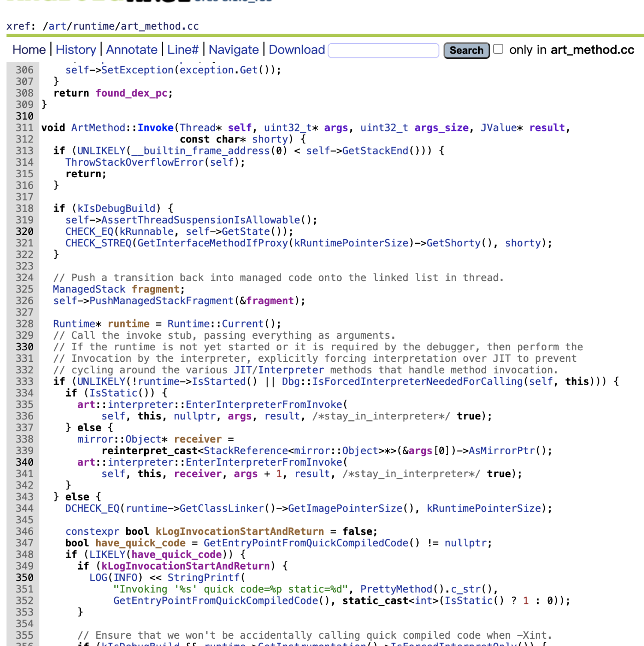Click DCHECK_EQ macro on line 344
The width and height of the screenshot is (644, 646).
[x=92, y=509]
